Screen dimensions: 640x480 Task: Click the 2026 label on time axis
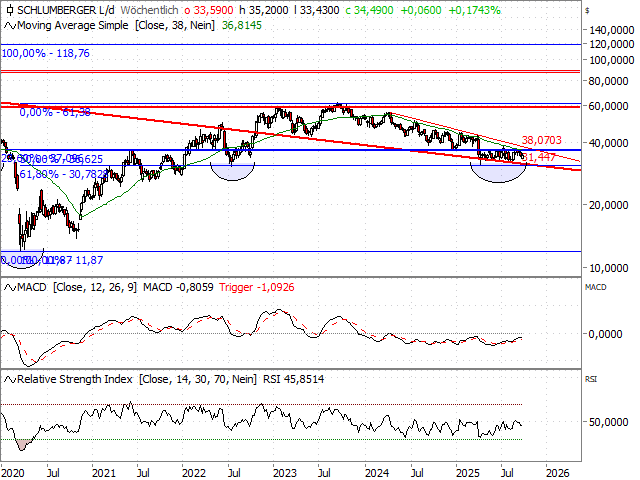point(558,473)
